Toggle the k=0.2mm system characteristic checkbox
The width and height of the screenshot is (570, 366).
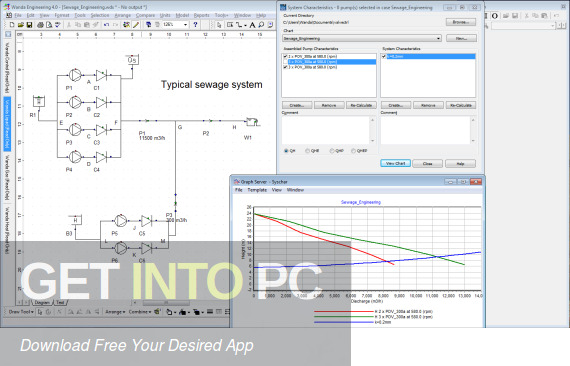coord(384,57)
